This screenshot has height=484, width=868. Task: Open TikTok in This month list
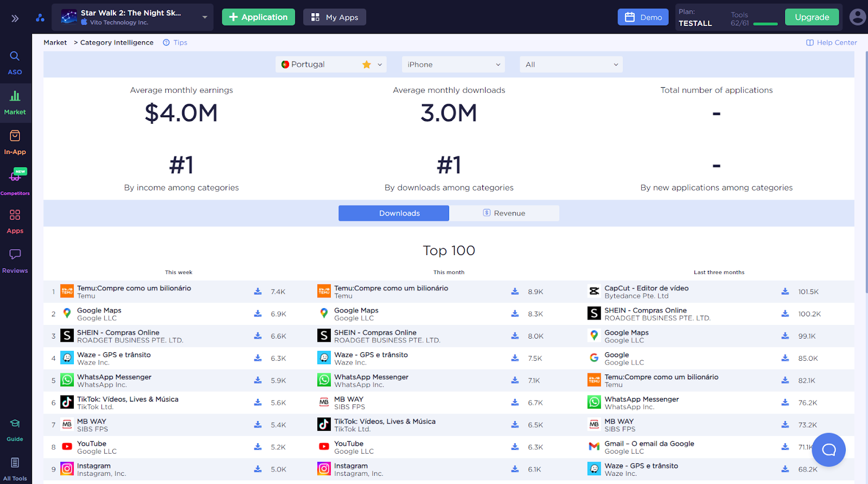tap(385, 422)
